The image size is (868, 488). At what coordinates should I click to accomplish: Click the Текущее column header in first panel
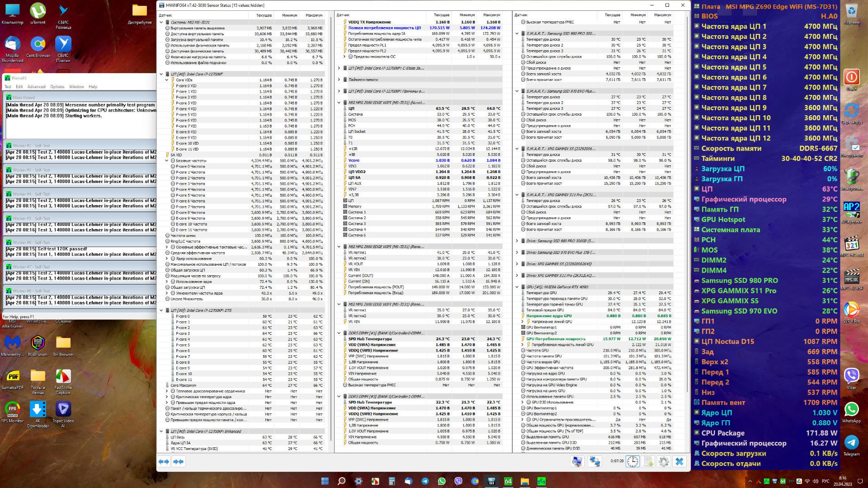(264, 15)
